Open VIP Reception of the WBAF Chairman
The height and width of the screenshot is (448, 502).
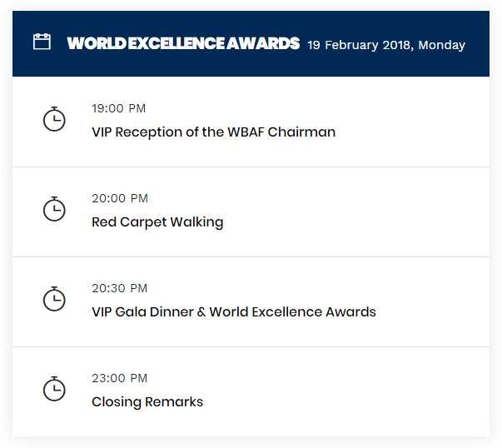point(214,132)
